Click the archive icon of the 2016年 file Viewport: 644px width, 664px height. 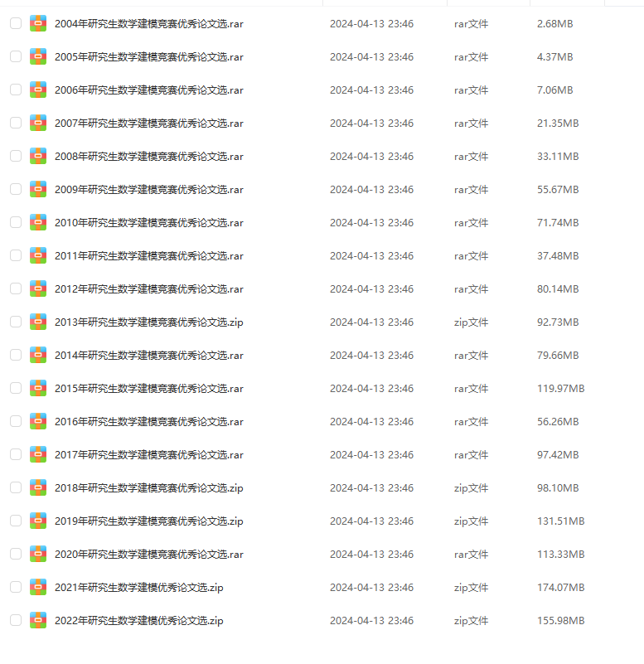point(37,422)
